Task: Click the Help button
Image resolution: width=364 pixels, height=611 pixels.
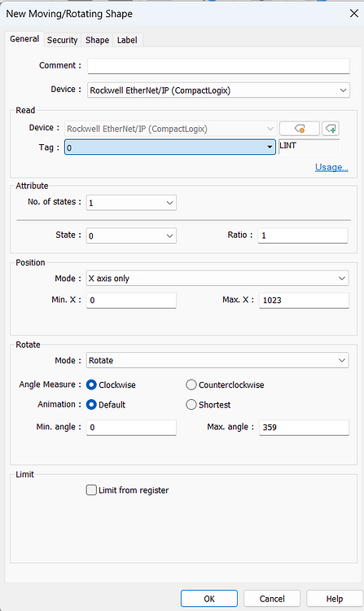Action: [x=335, y=599]
